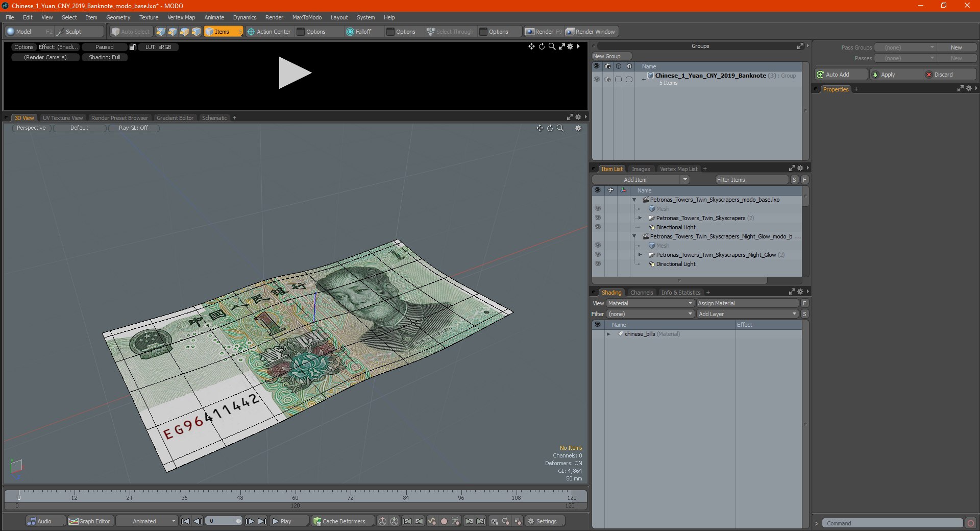This screenshot has width=980, height=531.
Task: Switch to Polygons selection mode icon
Action: click(x=184, y=32)
